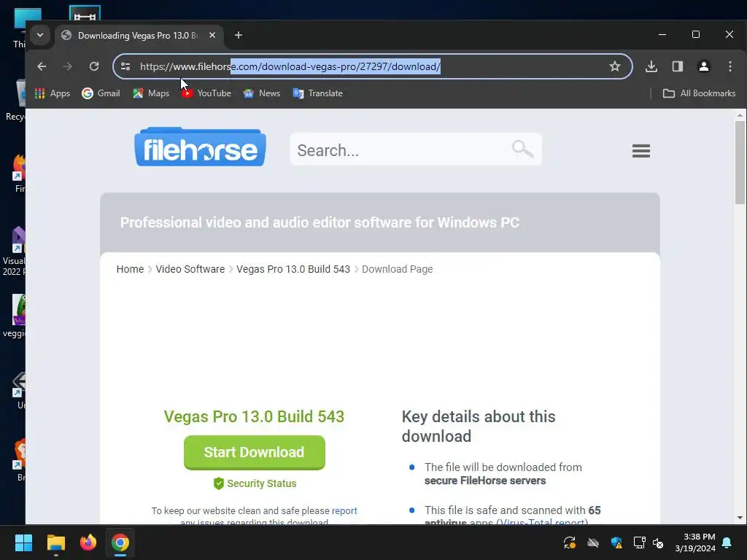Bookmark this page with the star icon
The height and width of the screenshot is (560, 747).
[x=614, y=66]
